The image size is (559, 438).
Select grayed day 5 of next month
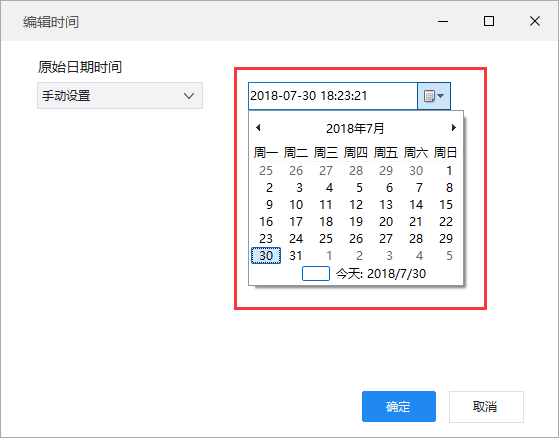coord(449,256)
